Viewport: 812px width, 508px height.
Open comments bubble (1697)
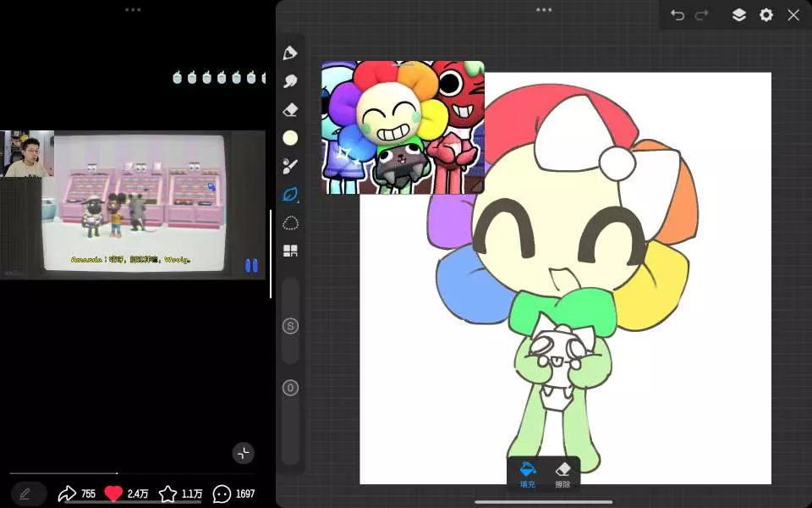[234, 494]
